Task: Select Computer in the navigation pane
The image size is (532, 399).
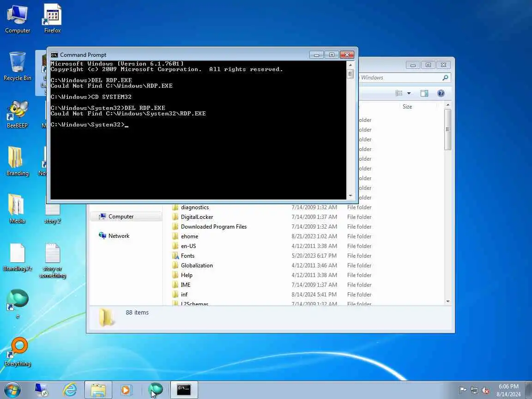Action: [x=126, y=217]
